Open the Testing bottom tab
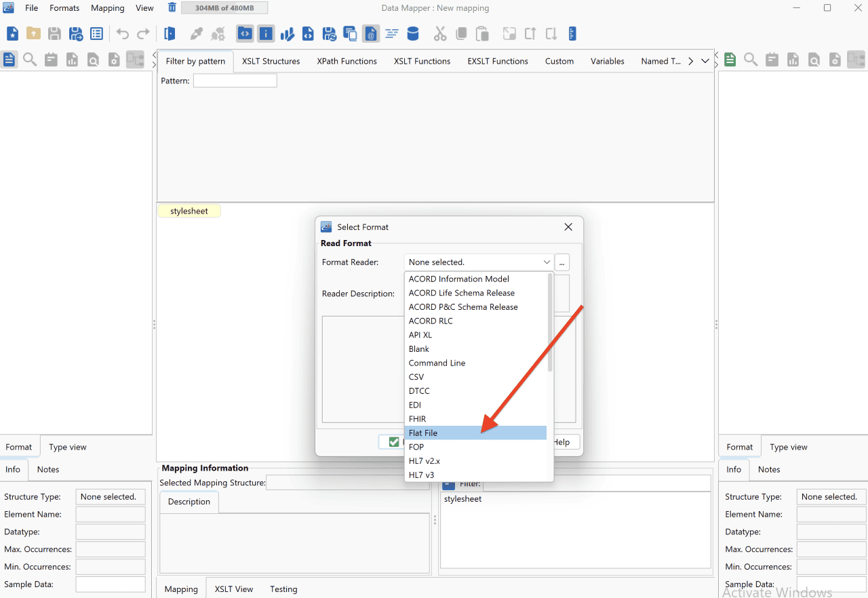Viewport: 868px width, 598px height. [x=283, y=589]
